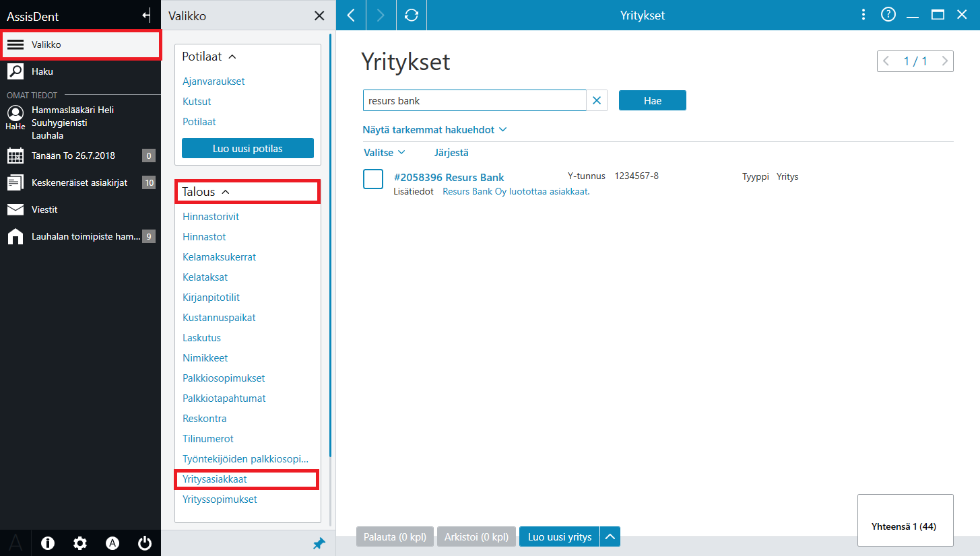
Task: Open the Valitse dropdown
Action: click(384, 153)
